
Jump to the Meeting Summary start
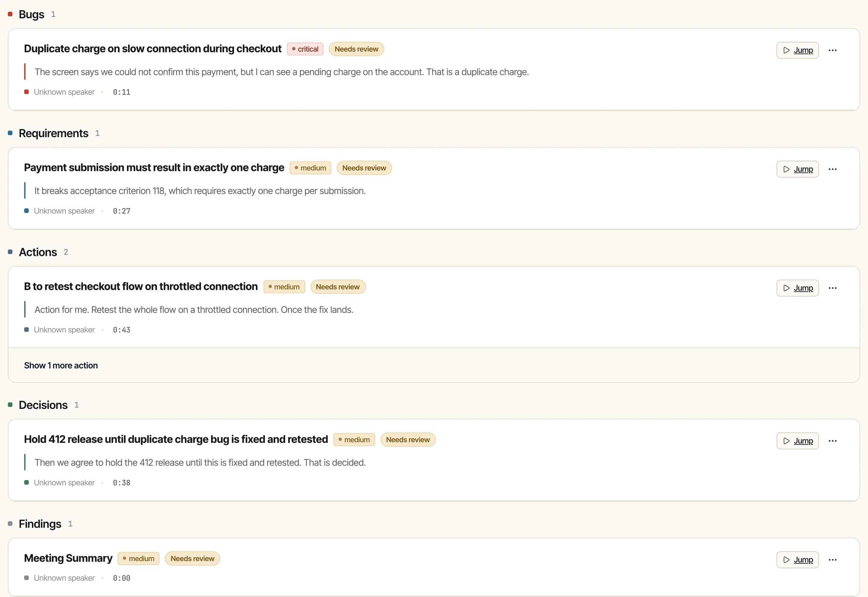tap(797, 560)
